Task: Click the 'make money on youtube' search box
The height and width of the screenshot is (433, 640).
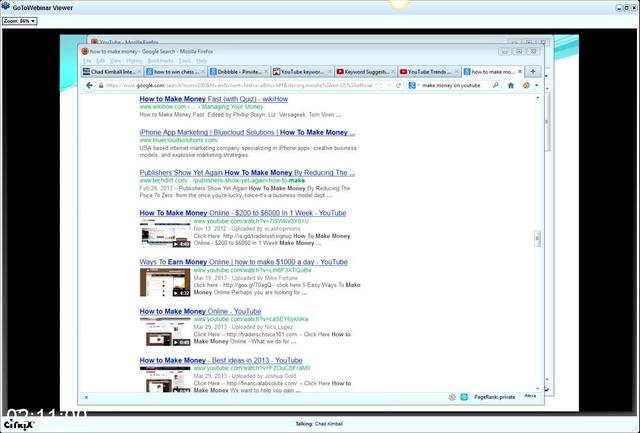Action: click(451, 85)
